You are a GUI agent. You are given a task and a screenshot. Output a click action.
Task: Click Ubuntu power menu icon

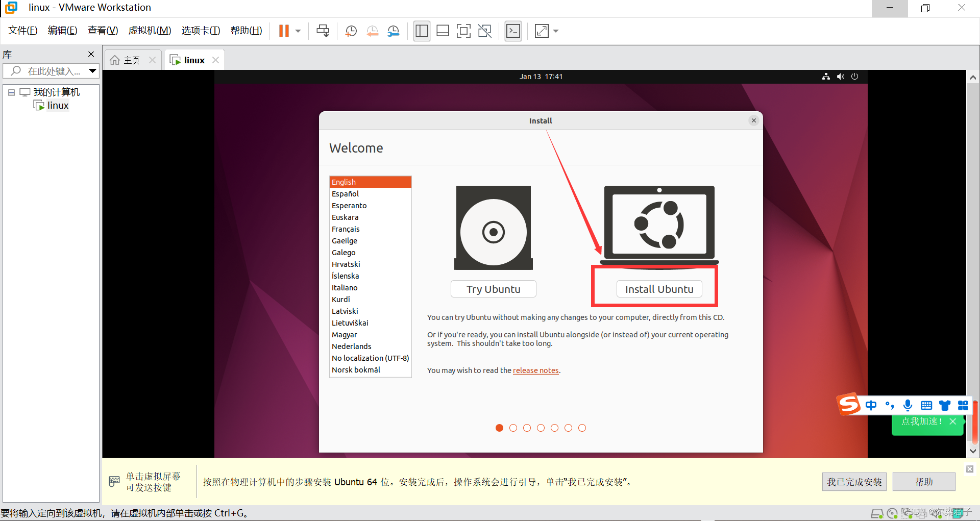coord(854,77)
